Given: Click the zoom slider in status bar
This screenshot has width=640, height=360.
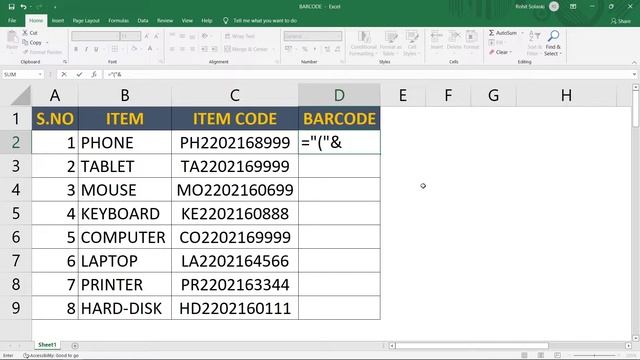Looking at the screenshot, I should click(594, 356).
